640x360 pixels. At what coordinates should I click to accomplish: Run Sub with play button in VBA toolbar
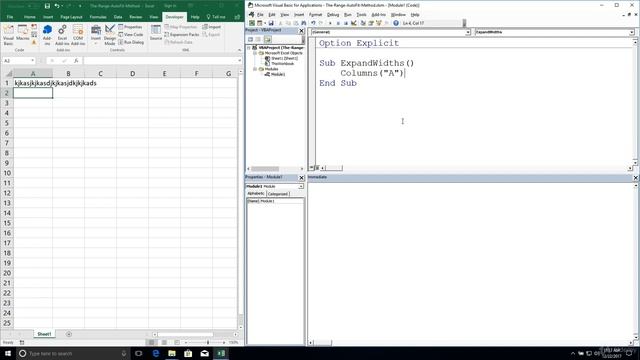(330, 23)
